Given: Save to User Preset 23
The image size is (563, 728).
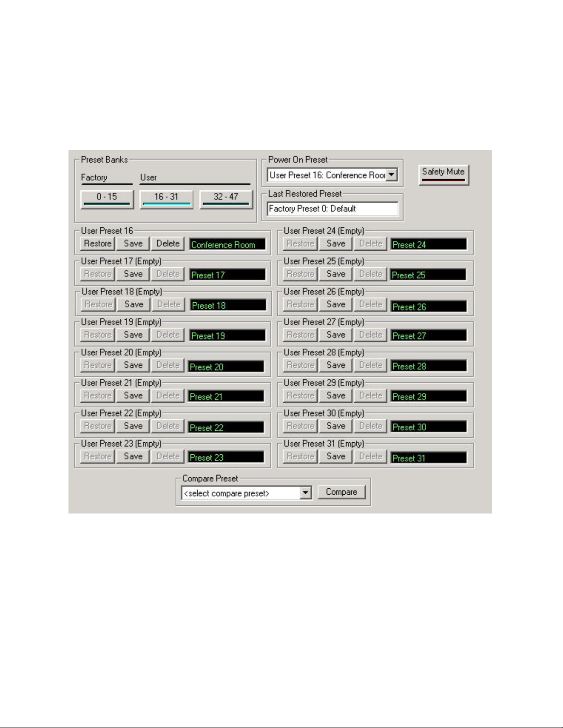Looking at the screenshot, I should click(x=133, y=456).
